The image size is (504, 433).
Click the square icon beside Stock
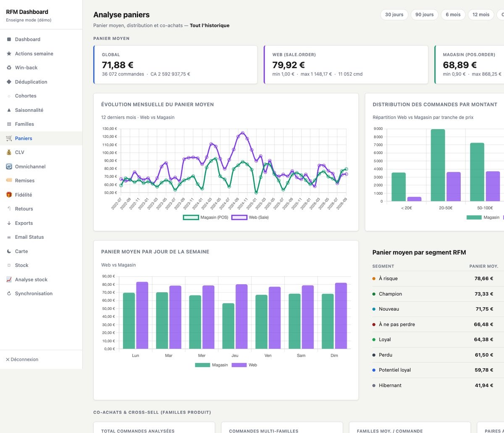(9, 265)
